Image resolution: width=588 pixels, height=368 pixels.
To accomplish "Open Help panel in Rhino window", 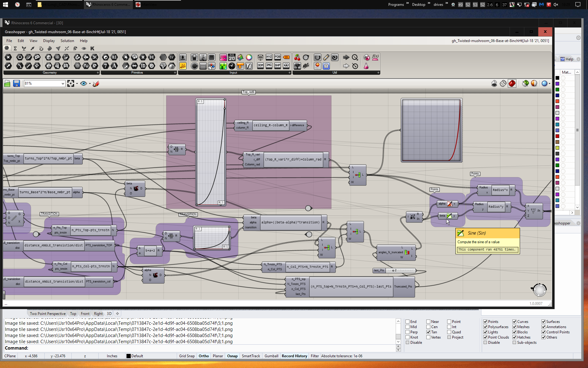I will 567,59.
